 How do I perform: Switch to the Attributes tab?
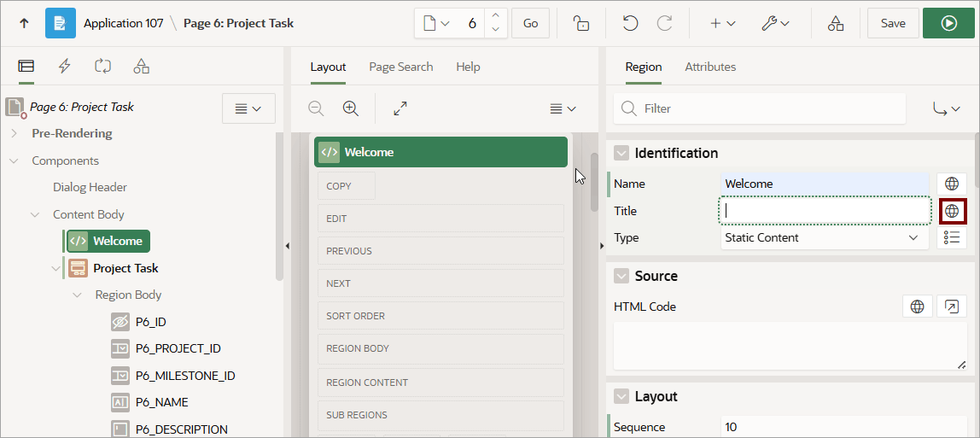[x=710, y=67]
